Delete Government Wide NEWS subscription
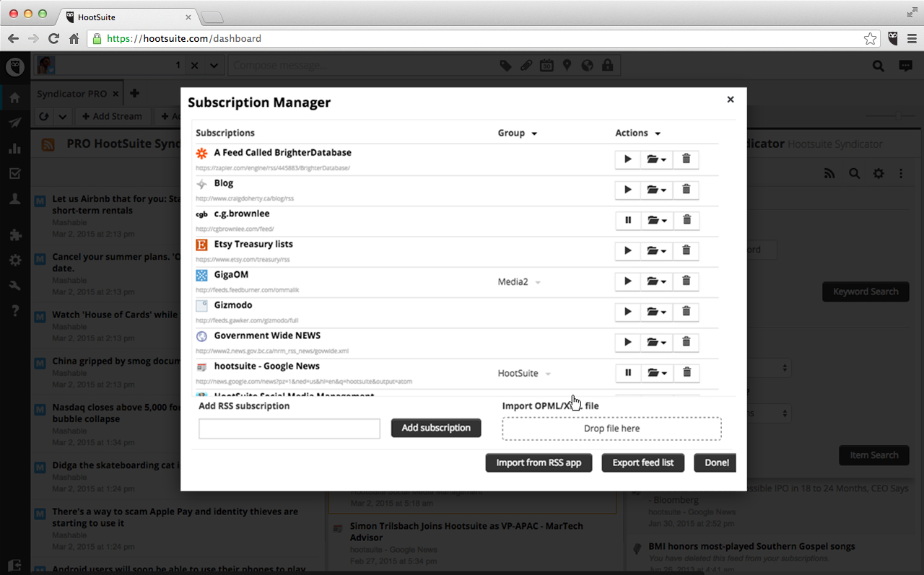Screen dimensions: 924x575 click(686, 342)
